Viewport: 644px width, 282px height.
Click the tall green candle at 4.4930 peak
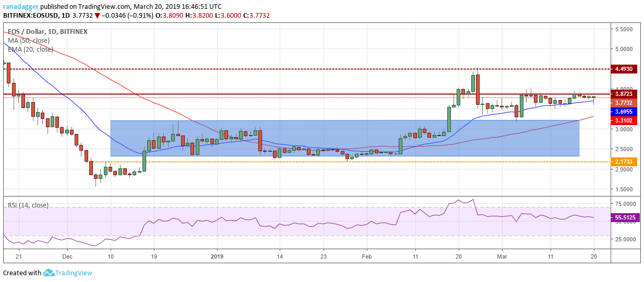coord(473,84)
